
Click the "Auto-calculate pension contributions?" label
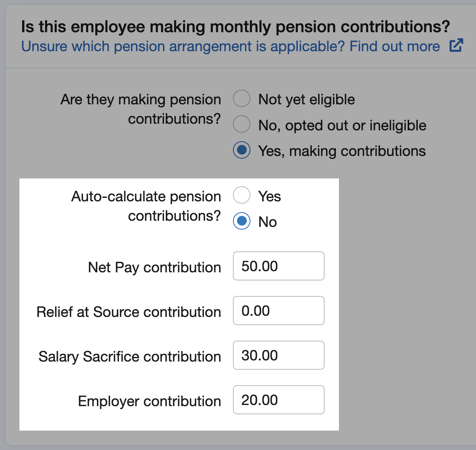click(146, 206)
